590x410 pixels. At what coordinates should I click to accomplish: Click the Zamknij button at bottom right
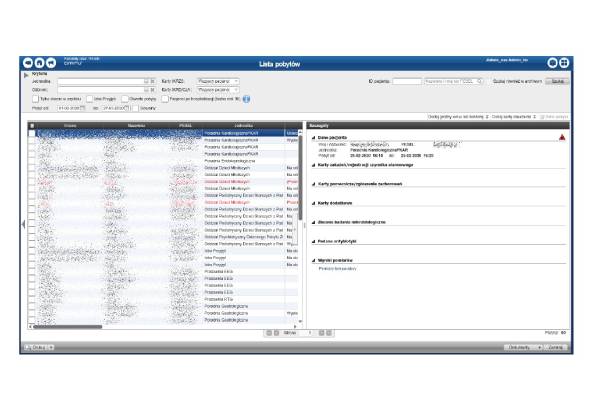(556, 347)
